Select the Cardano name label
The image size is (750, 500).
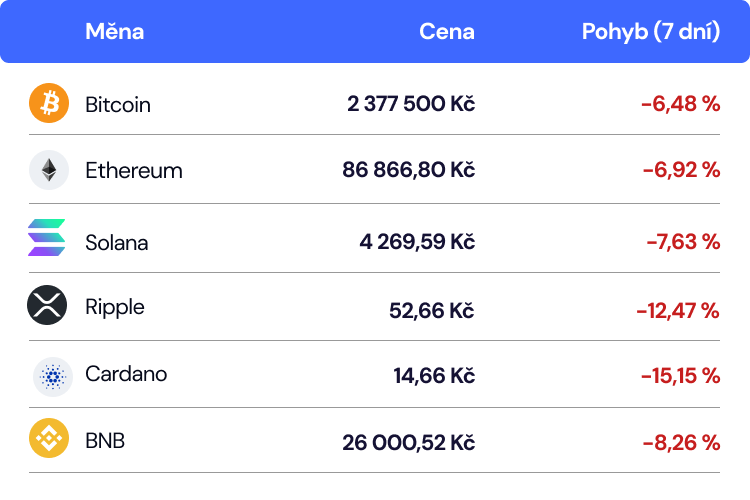126,374
